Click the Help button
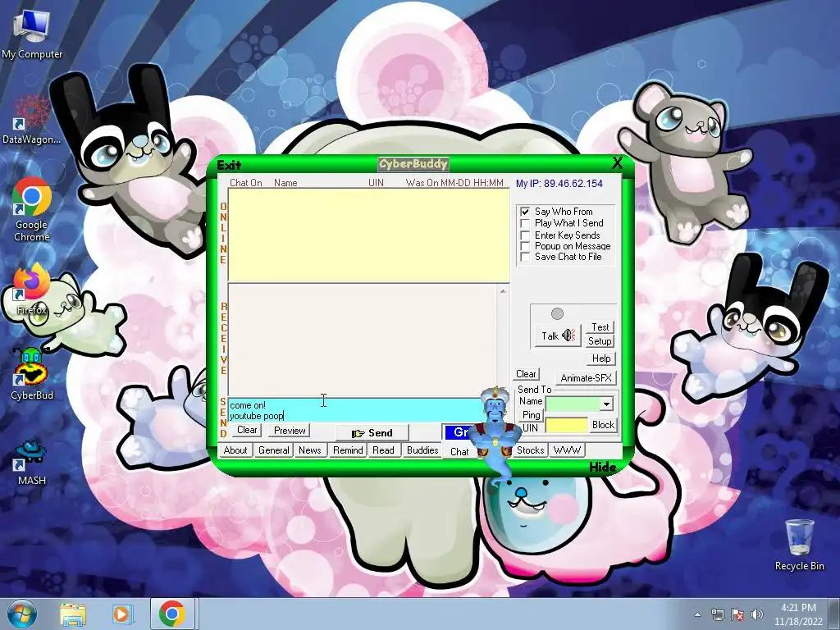 (x=601, y=358)
